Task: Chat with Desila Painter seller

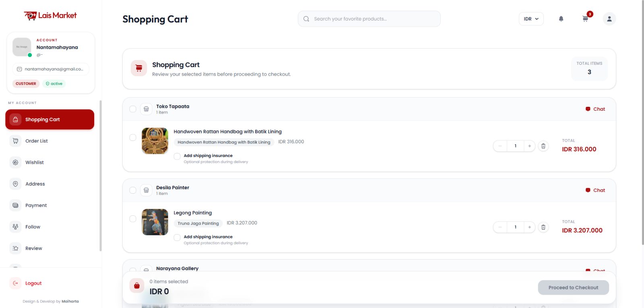Action: point(595,190)
